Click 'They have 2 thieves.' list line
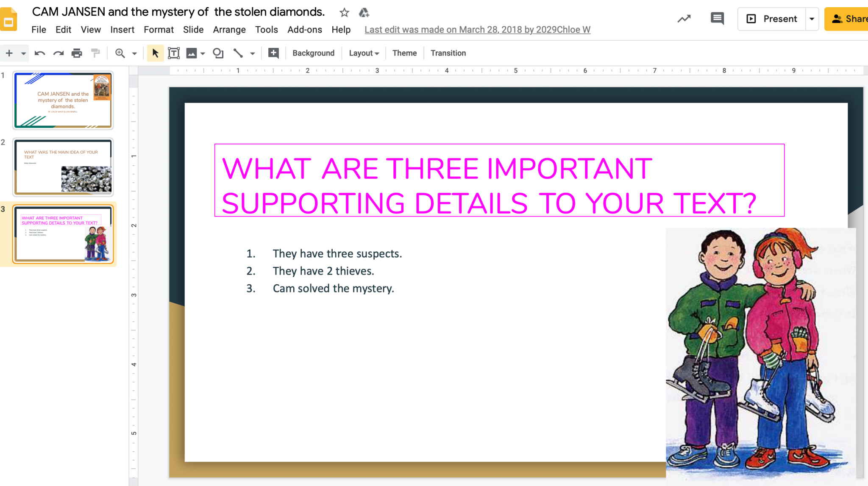 point(323,271)
